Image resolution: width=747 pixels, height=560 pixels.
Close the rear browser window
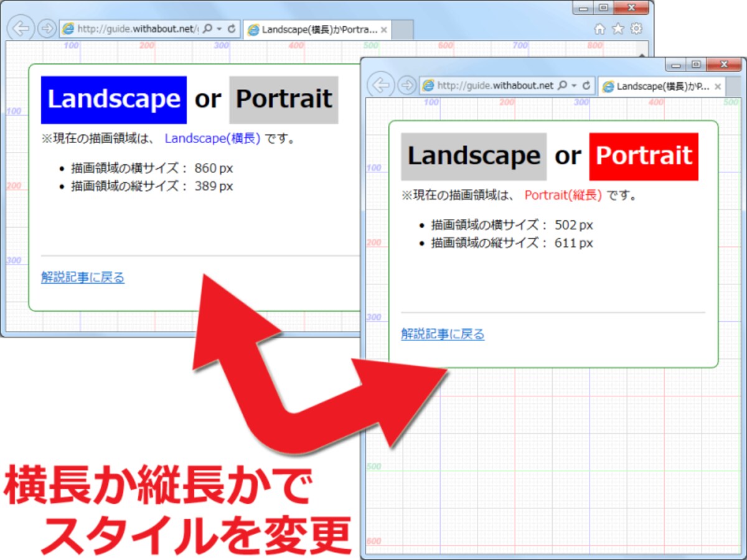[631, 7]
